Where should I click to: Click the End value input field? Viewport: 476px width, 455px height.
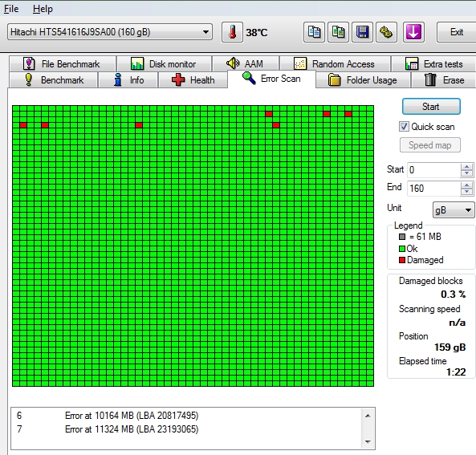[433, 189]
